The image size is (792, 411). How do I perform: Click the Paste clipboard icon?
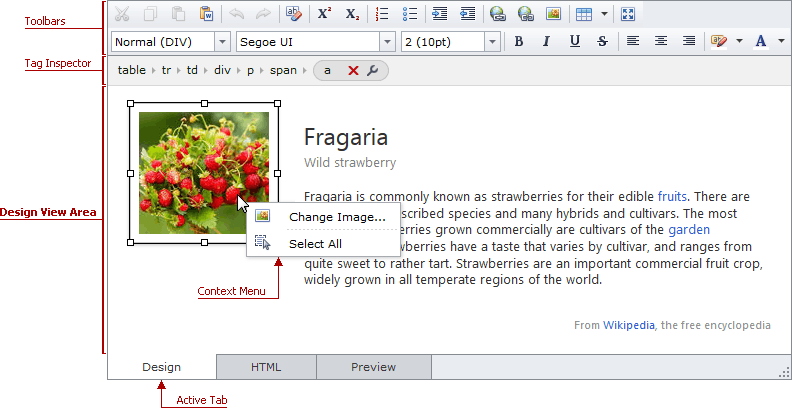(x=178, y=14)
